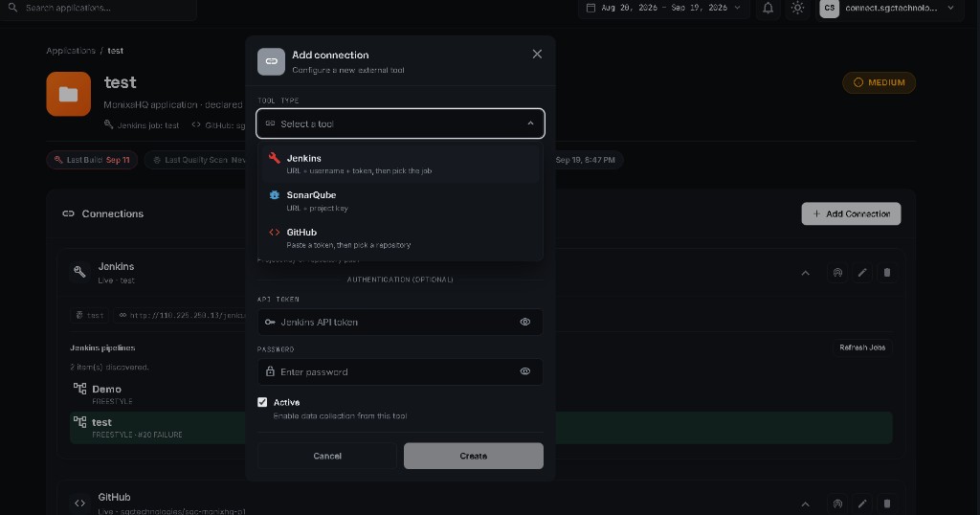The image size is (980, 515).
Task: Click the link icon in Add connection header
Action: click(x=271, y=61)
